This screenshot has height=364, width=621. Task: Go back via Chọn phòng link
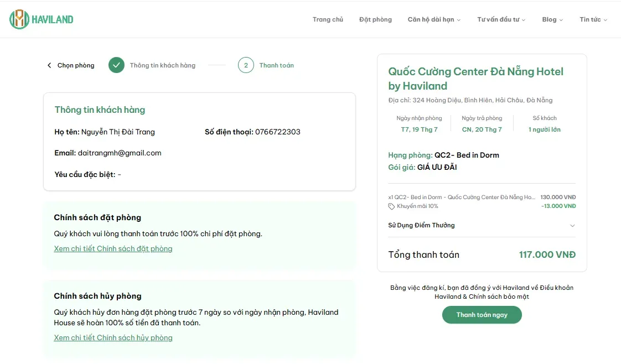[76, 65]
